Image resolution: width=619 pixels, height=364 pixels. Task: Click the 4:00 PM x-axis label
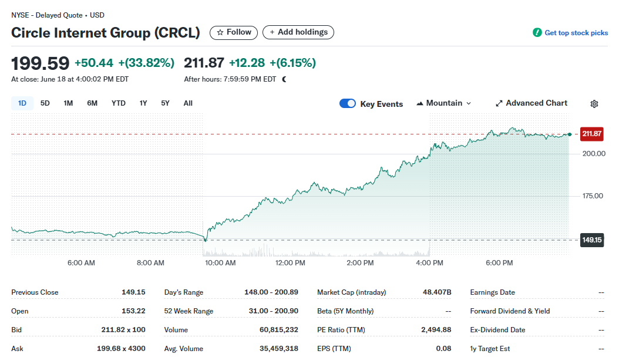tap(429, 263)
